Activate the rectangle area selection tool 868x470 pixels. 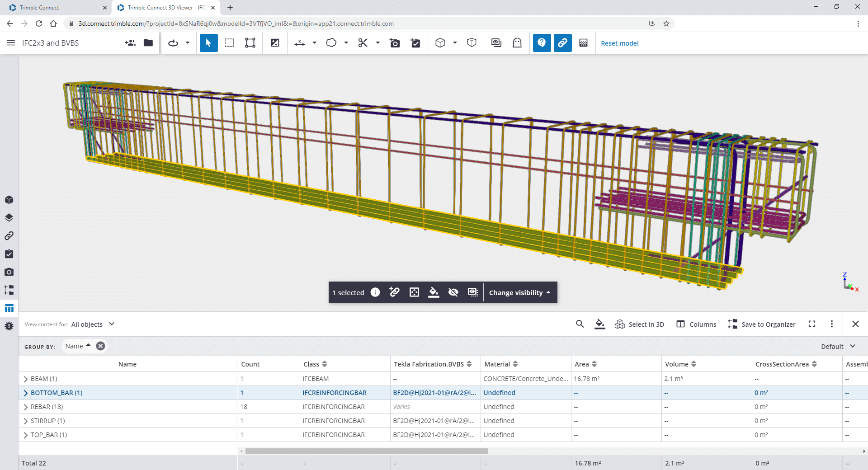(x=230, y=43)
